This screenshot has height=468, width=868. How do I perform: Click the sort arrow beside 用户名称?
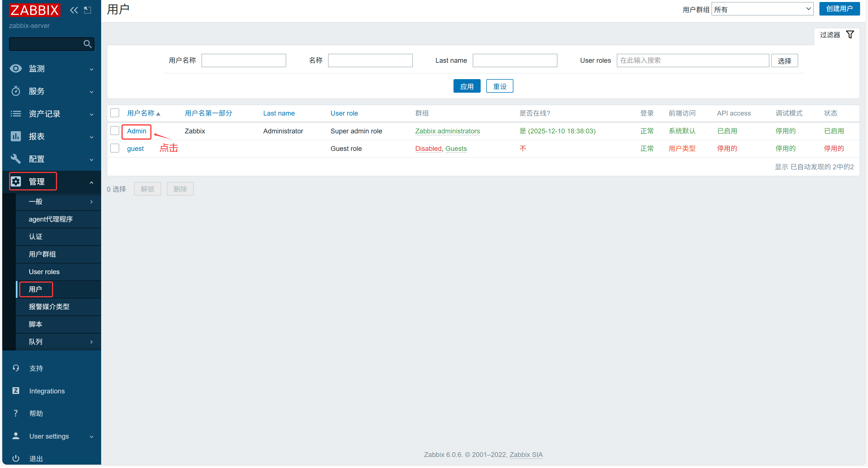point(158,114)
